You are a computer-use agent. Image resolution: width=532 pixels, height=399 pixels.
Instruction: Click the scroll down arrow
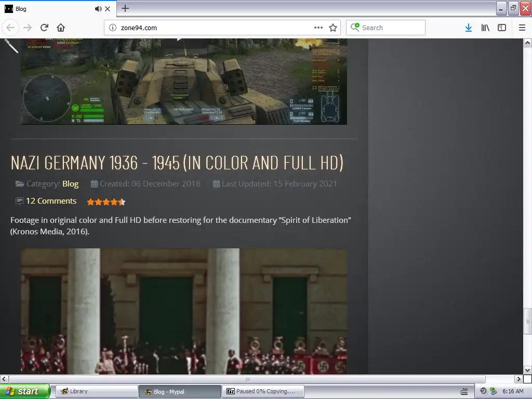[x=527, y=370]
